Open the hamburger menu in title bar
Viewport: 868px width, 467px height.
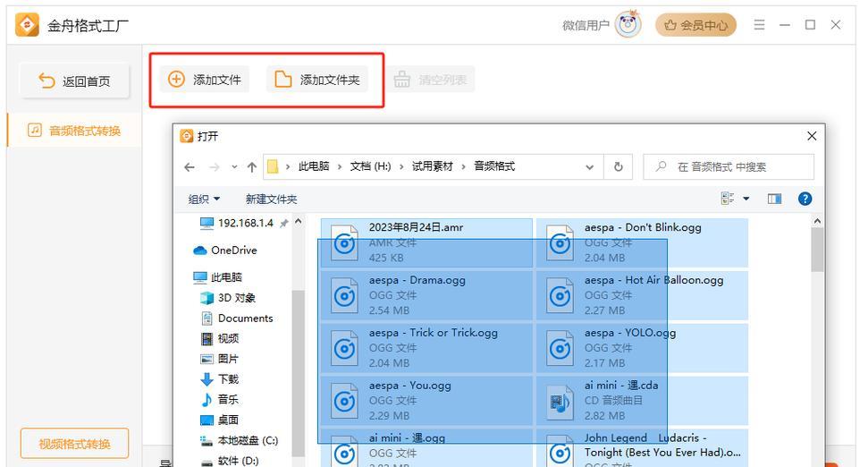click(x=760, y=25)
